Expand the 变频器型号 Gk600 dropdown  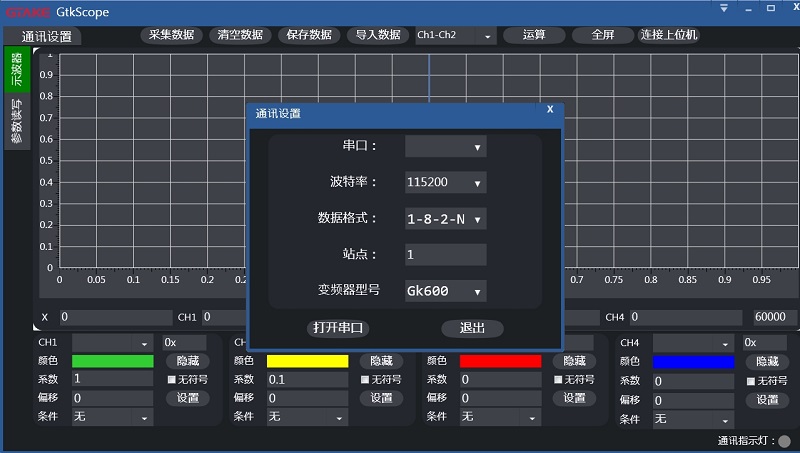[445, 291]
